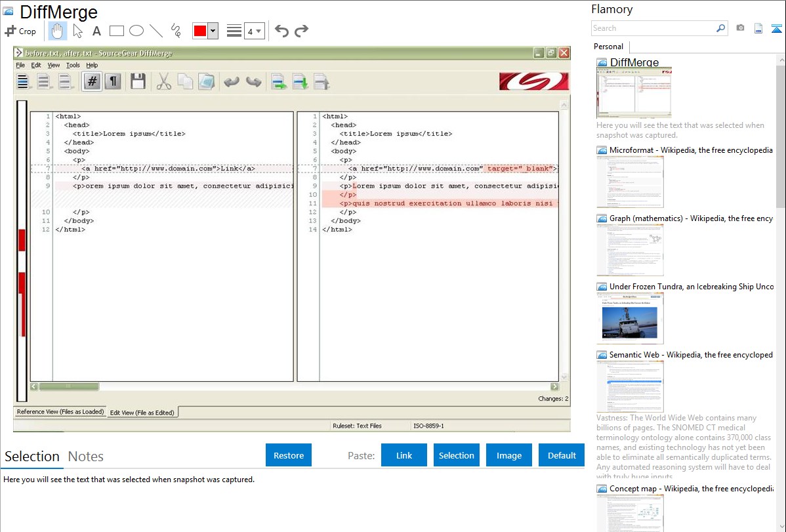786x532 pixels.
Task: Open the File menu in DiffMerge
Action: point(20,65)
